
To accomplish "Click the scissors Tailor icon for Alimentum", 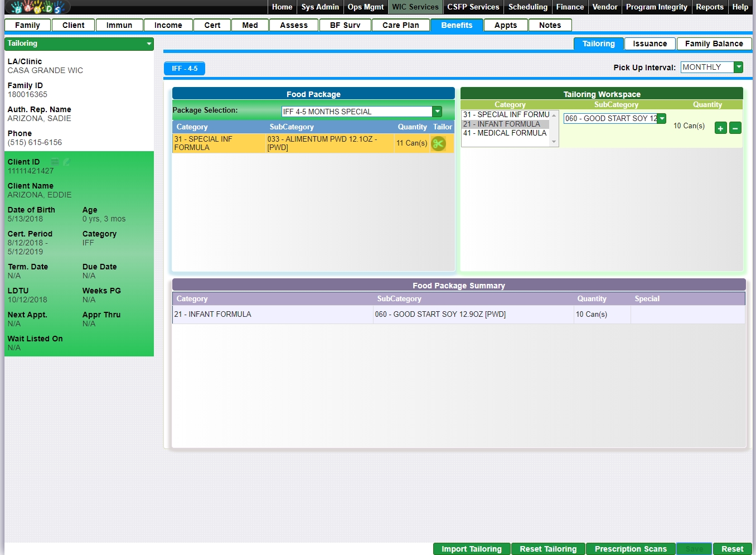I will click(438, 143).
